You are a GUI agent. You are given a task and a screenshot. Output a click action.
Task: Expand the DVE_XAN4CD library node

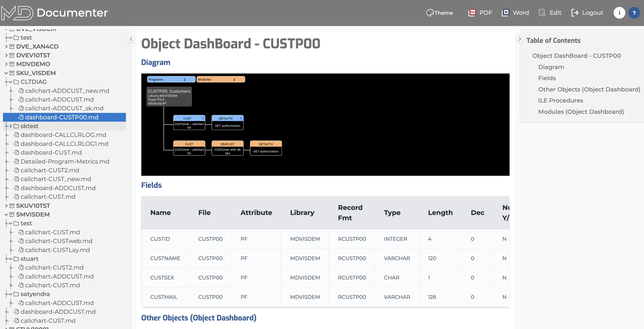[6, 47]
